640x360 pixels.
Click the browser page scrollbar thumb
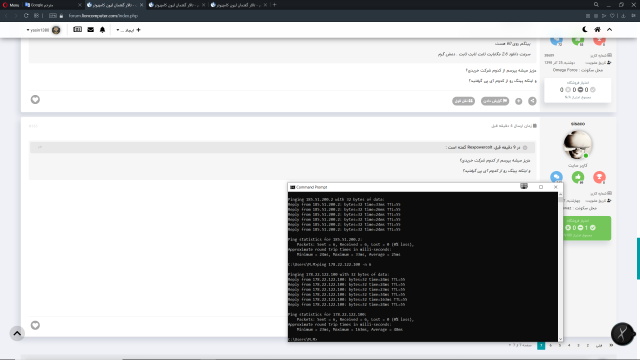pos(638,258)
